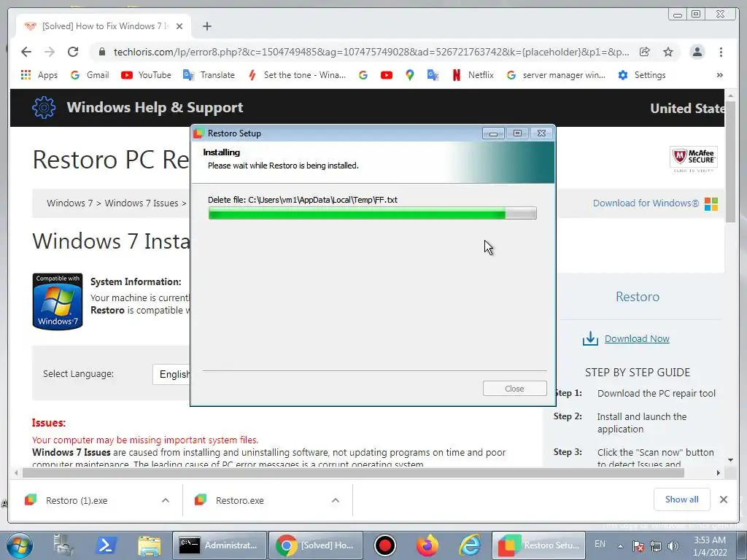Screen dimensions: 747x560
Task: Click the 'Windows 7 Issues' breadcrumb
Action: coord(142,203)
